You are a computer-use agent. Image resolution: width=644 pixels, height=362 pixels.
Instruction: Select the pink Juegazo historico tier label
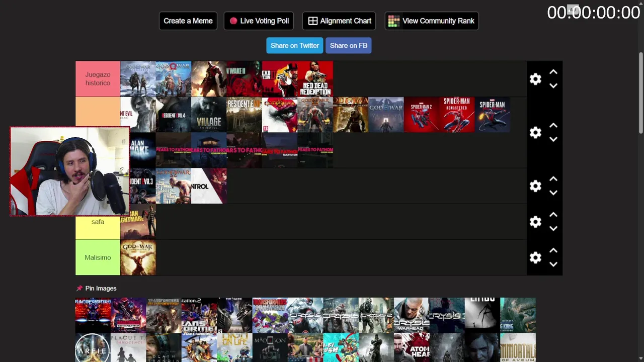coord(98,79)
